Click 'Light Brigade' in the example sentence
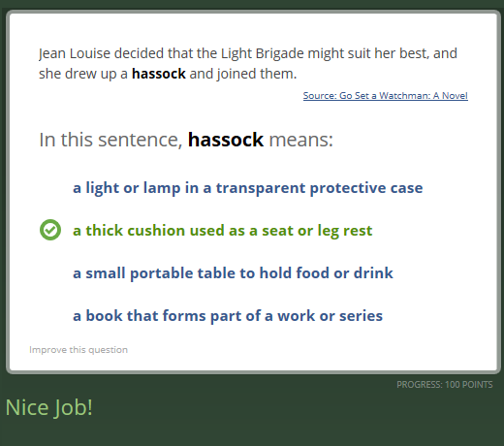 (263, 53)
